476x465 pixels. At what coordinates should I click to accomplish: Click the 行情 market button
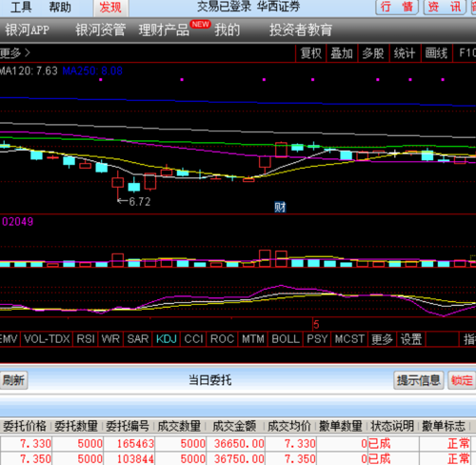click(397, 7)
